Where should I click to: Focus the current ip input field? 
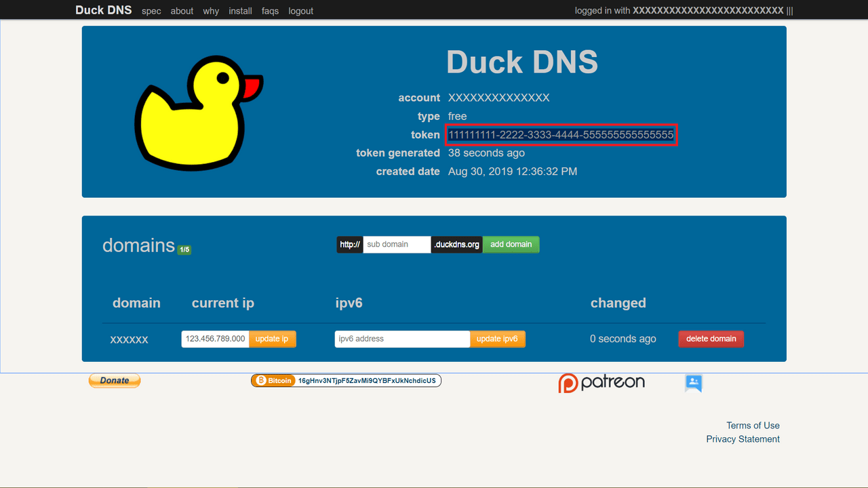pos(215,339)
